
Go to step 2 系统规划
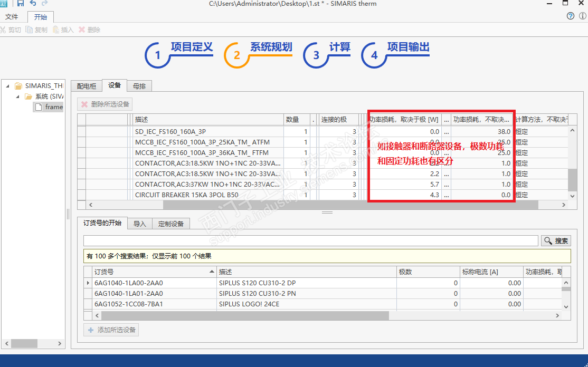(x=258, y=55)
